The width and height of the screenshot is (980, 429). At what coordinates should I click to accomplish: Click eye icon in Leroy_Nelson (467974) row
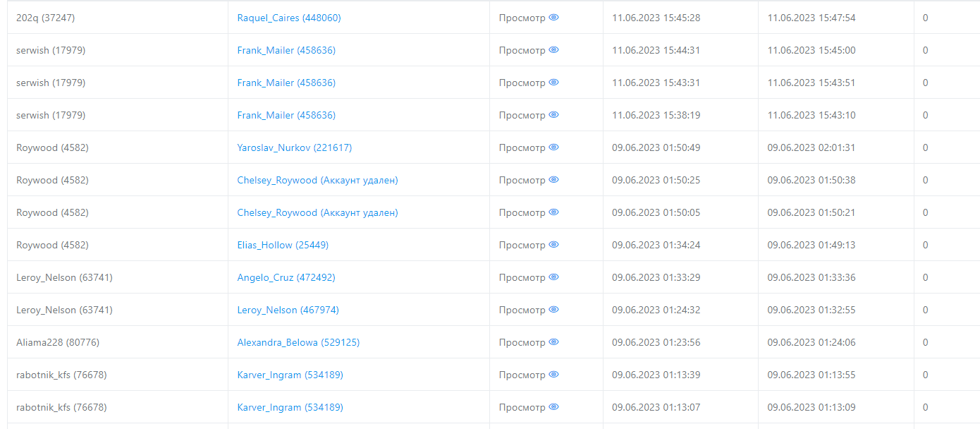pos(553,310)
